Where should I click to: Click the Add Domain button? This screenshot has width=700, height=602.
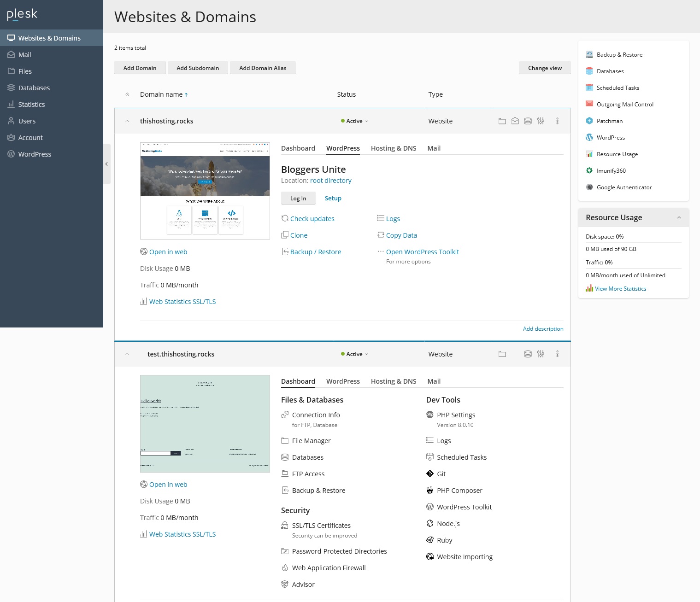click(x=140, y=68)
